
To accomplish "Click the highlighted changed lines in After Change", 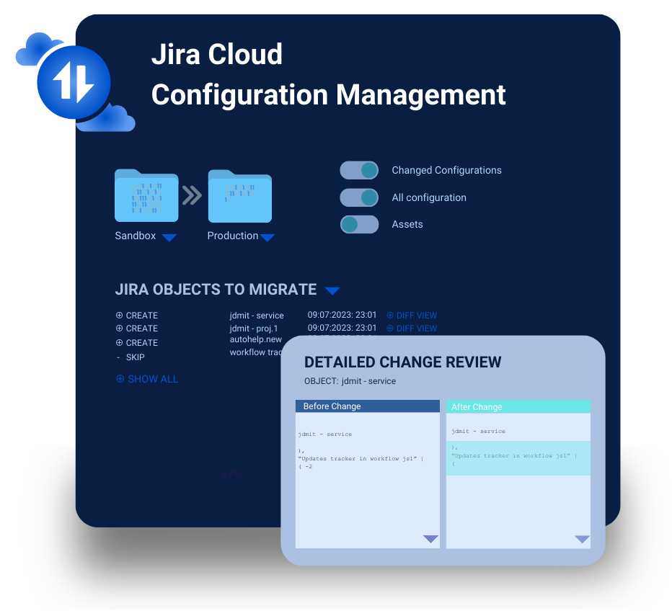I will [518, 458].
